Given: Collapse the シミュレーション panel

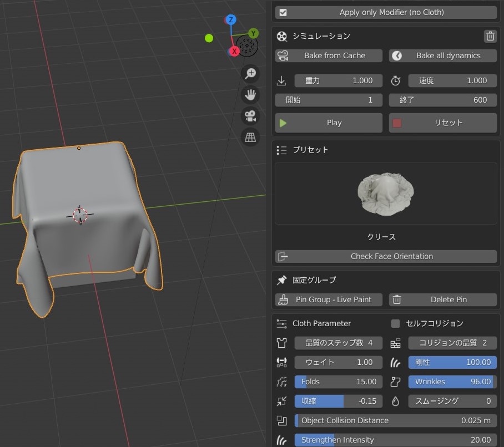Looking at the screenshot, I should click(282, 36).
